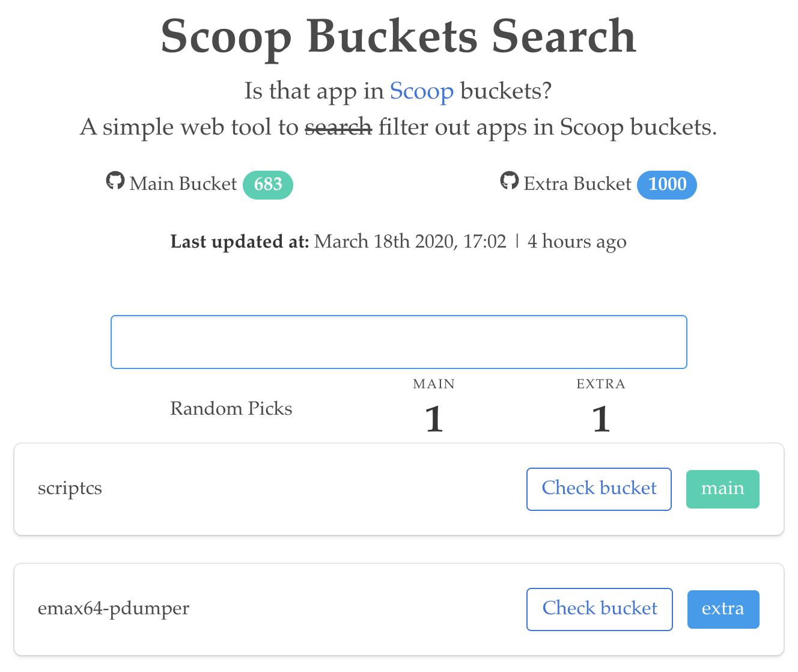This screenshot has height=672, width=798.
Task: Click the Last updated at date text
Action: tap(410, 241)
